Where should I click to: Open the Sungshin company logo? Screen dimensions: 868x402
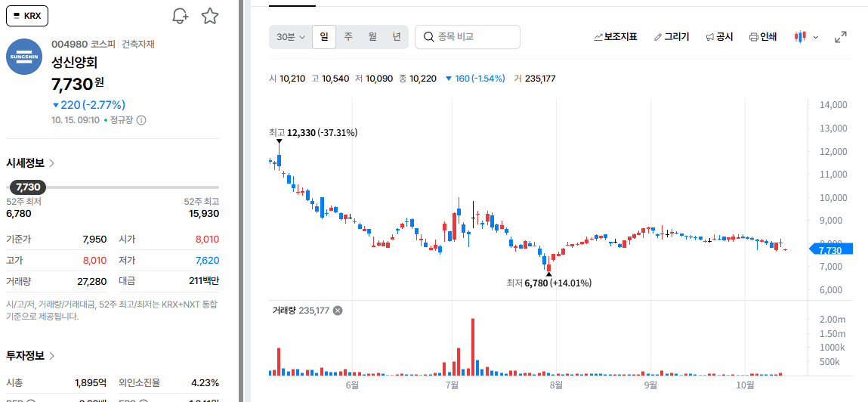point(24,57)
